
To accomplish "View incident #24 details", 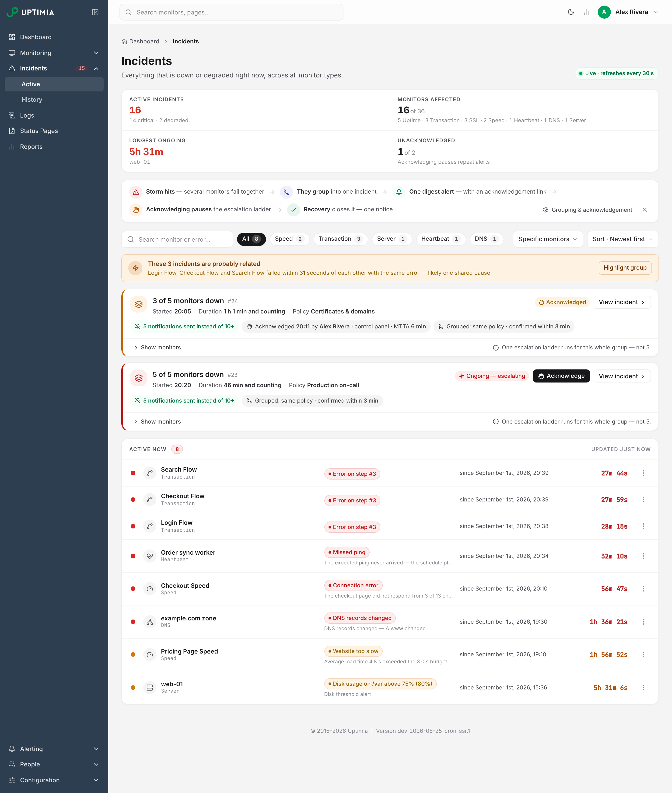I will click(x=622, y=302).
